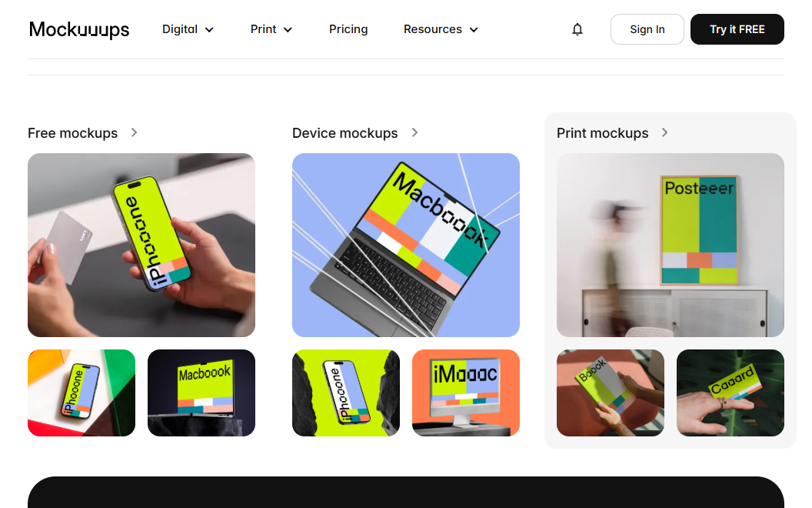This screenshot has width=812, height=508.
Task: Select the hand-held iPhooone mockup thumbnail
Action: [141, 246]
